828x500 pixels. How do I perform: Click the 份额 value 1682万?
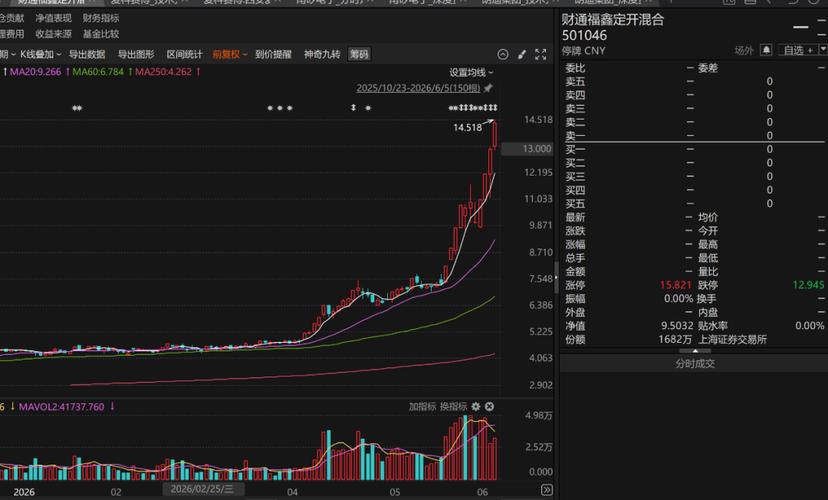point(675,339)
